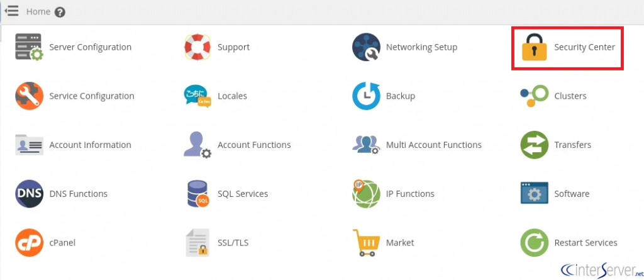Open the Server Configuration rack icon
Screen dimensions: 644x280
29,47
